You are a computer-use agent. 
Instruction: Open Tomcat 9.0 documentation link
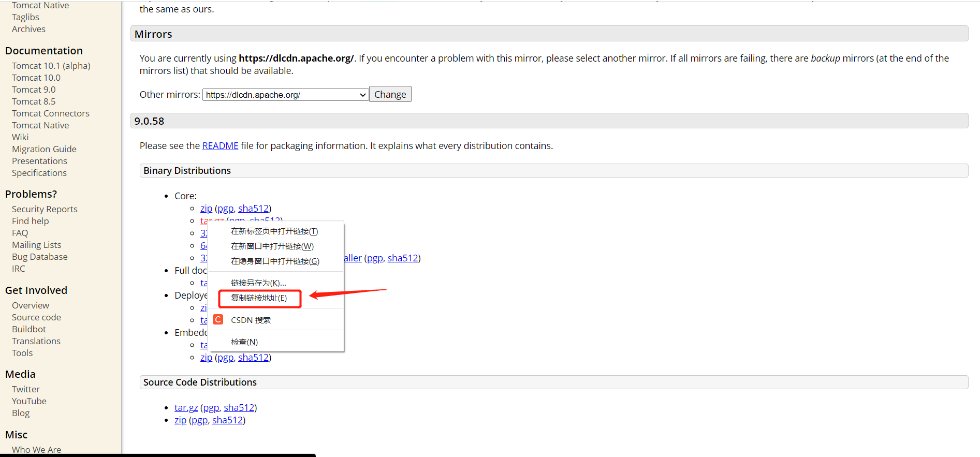[x=34, y=90]
